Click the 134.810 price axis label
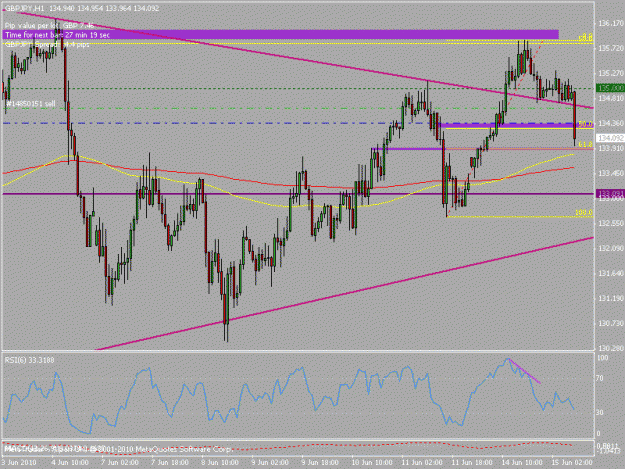 point(610,98)
